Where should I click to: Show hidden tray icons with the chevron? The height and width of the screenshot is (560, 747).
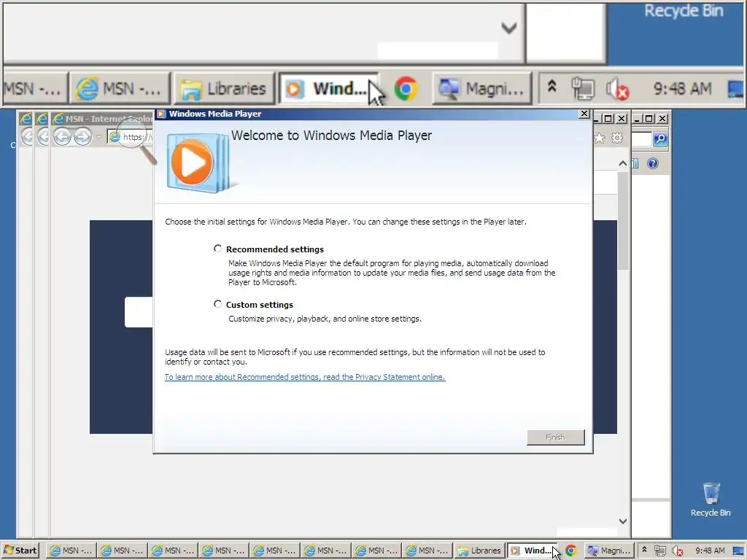645,550
